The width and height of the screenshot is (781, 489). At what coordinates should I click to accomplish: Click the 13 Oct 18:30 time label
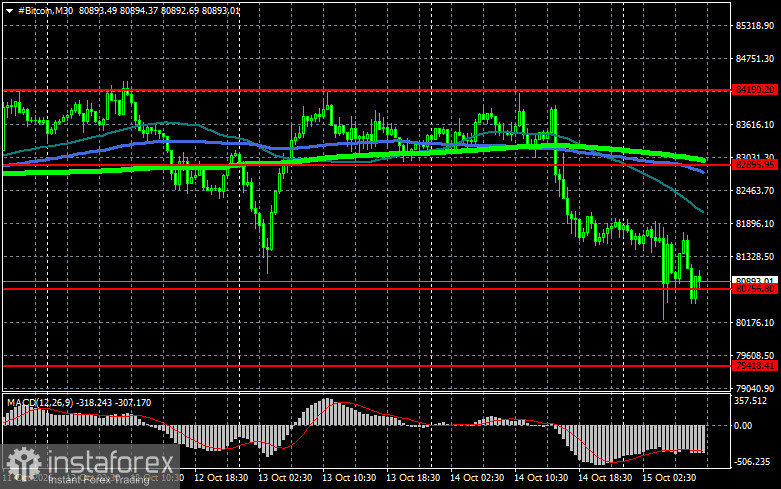[413, 478]
